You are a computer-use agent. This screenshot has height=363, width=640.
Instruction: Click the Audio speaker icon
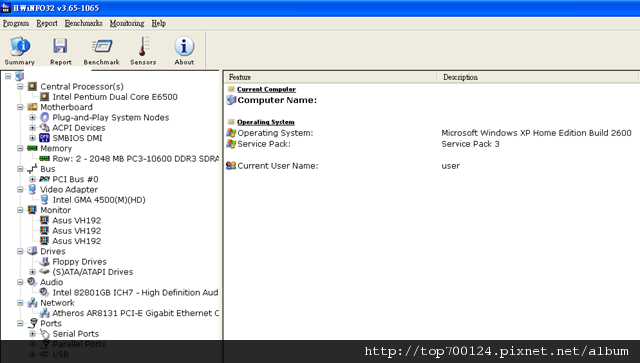(x=32, y=282)
